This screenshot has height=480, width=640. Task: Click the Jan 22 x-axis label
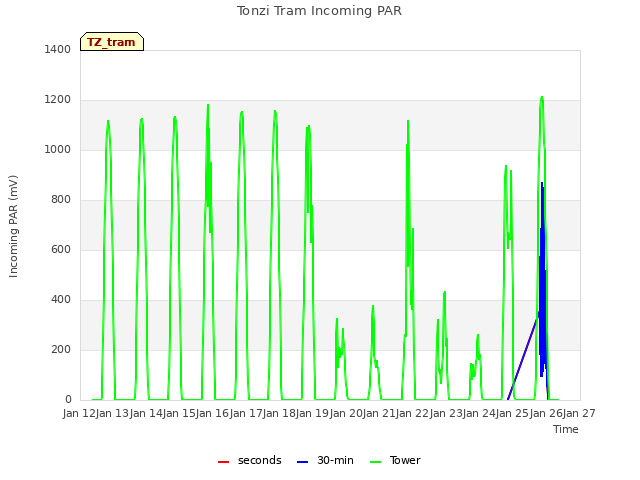[413, 413]
